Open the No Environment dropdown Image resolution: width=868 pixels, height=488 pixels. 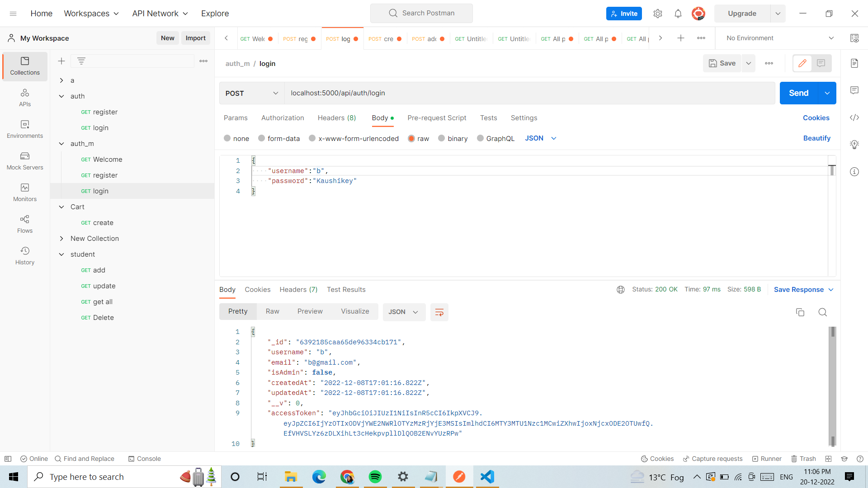(778, 38)
